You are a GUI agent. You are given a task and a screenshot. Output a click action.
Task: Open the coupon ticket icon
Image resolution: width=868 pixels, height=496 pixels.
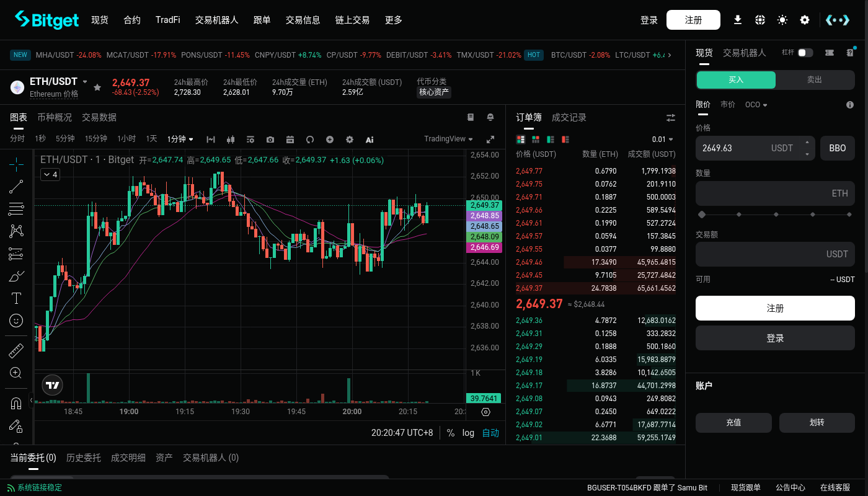pos(830,53)
